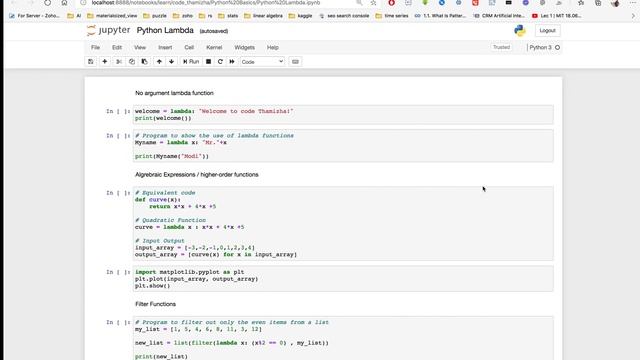640x360 pixels.
Task: Open the File menu
Action: pos(95,47)
